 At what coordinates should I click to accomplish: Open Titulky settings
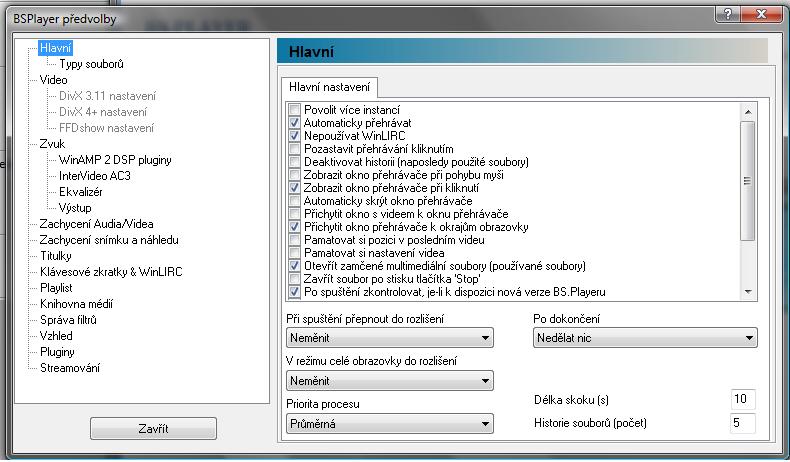[55, 256]
